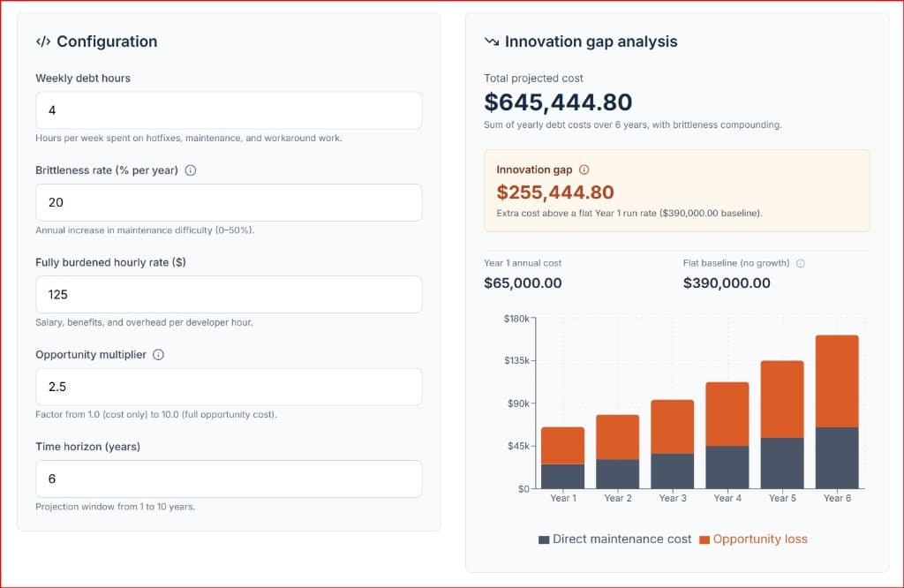Focus the Brittleness rate input field
Viewport: 904px width, 588px height.
[x=229, y=202]
